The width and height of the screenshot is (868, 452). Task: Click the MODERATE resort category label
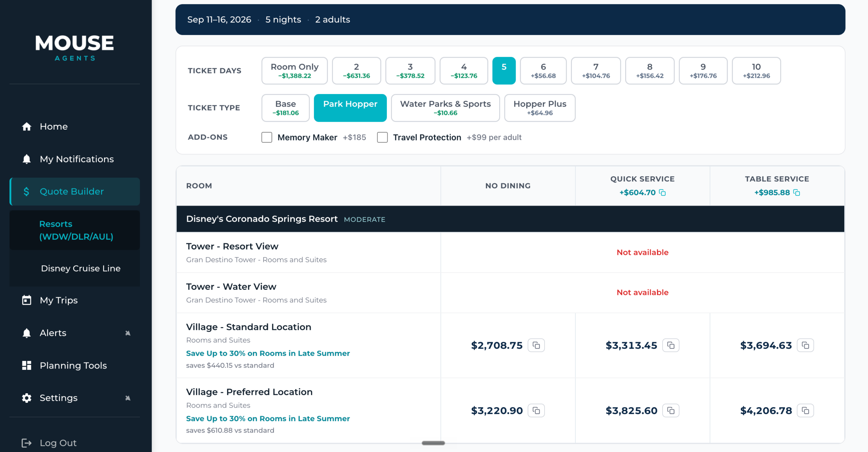(364, 220)
